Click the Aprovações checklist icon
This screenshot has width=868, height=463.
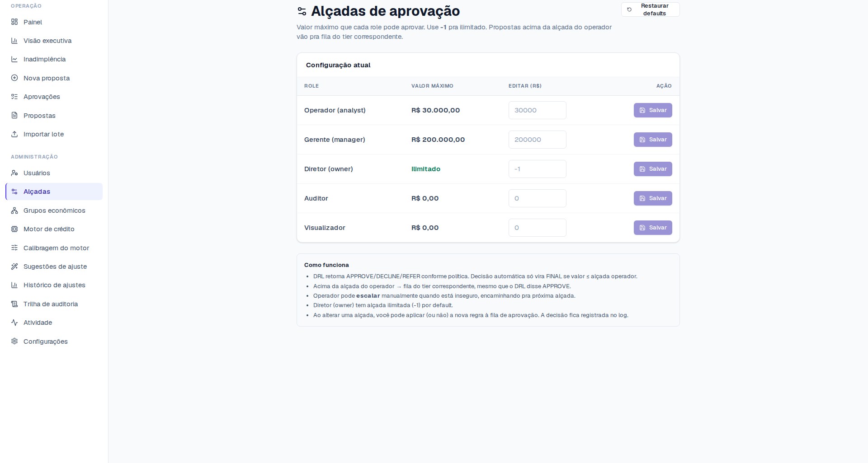point(14,97)
